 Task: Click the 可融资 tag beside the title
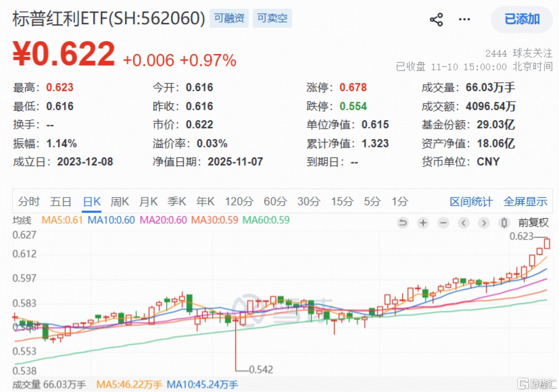click(x=229, y=18)
